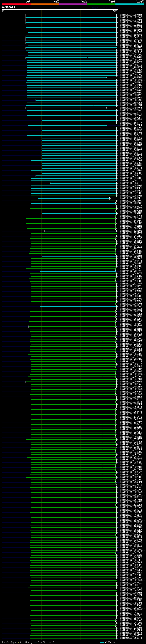Click hit label UniRef100_Q49XV6

(131, 273)
